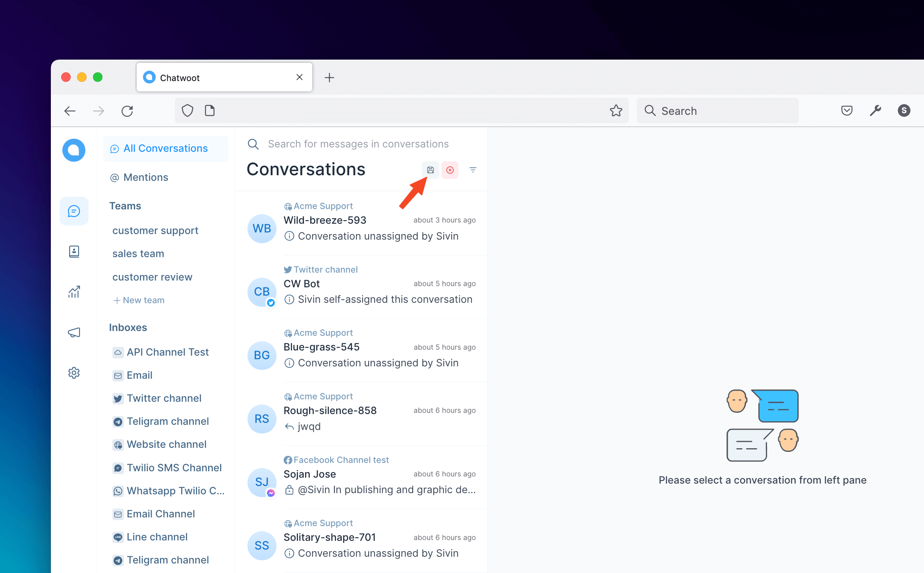Click the conversations panel icon in sidebar
This screenshot has height=573, width=924.
coord(74,211)
